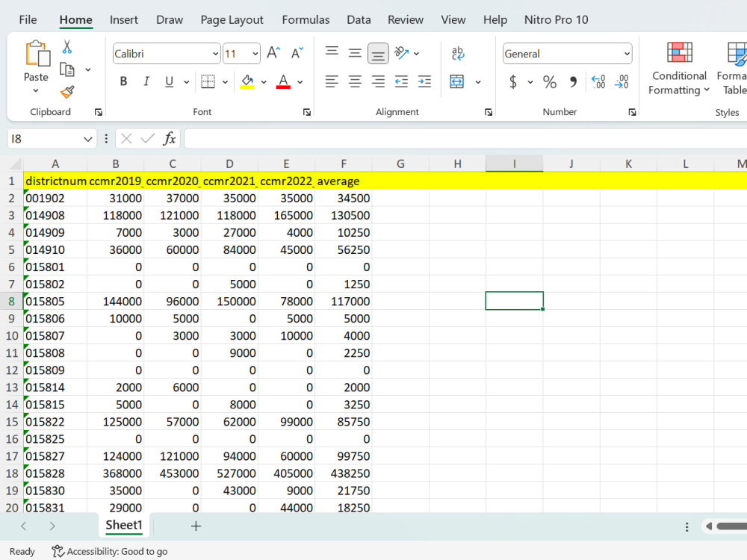This screenshot has width=747, height=560.
Task: Select the Sheet1 tab
Action: click(x=124, y=525)
